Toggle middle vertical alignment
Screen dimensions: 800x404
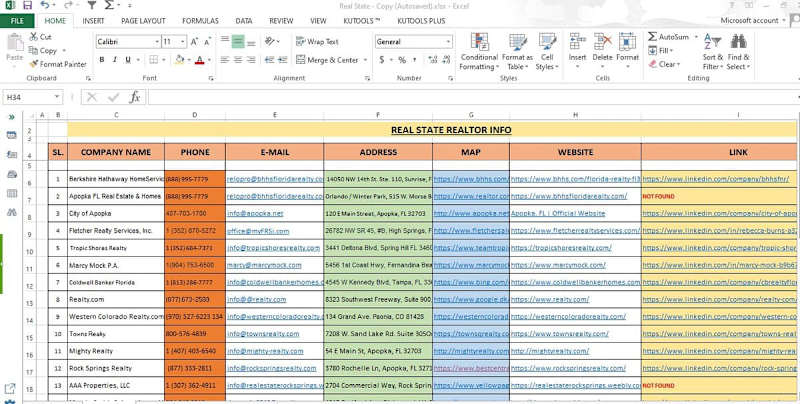(x=238, y=42)
